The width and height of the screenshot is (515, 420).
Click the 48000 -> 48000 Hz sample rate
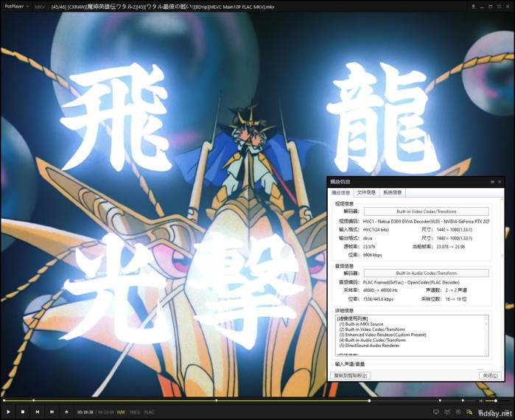tap(380, 290)
